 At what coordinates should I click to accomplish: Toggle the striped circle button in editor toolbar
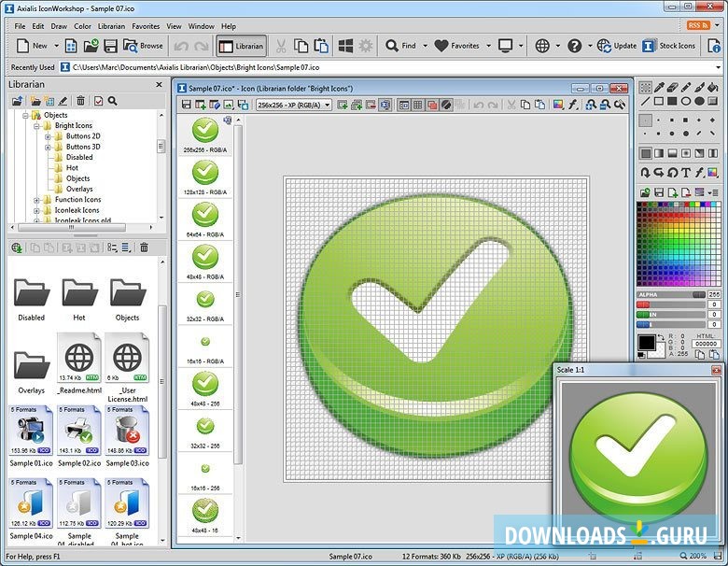(x=446, y=105)
